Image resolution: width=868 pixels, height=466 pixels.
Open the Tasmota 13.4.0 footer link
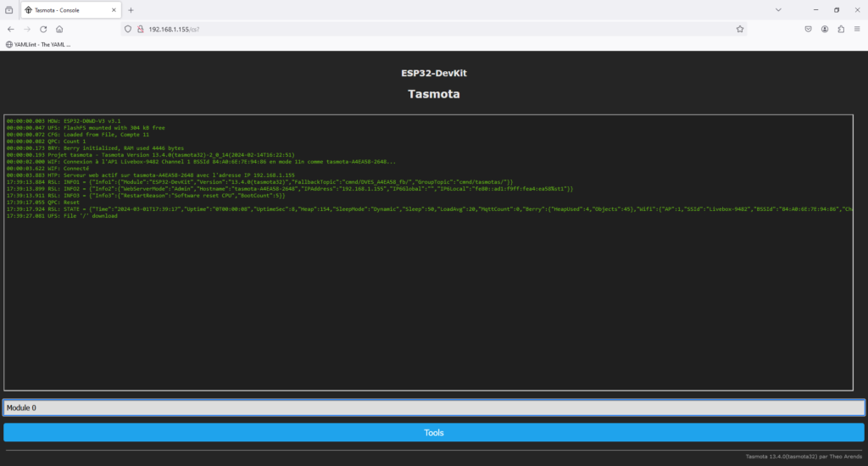(804, 457)
